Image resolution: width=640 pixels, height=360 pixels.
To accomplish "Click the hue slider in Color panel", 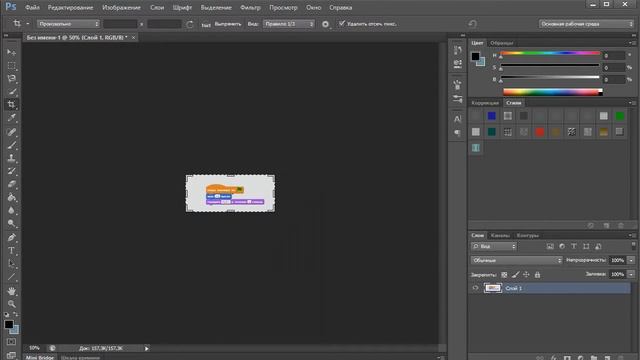I will [x=550, y=53].
